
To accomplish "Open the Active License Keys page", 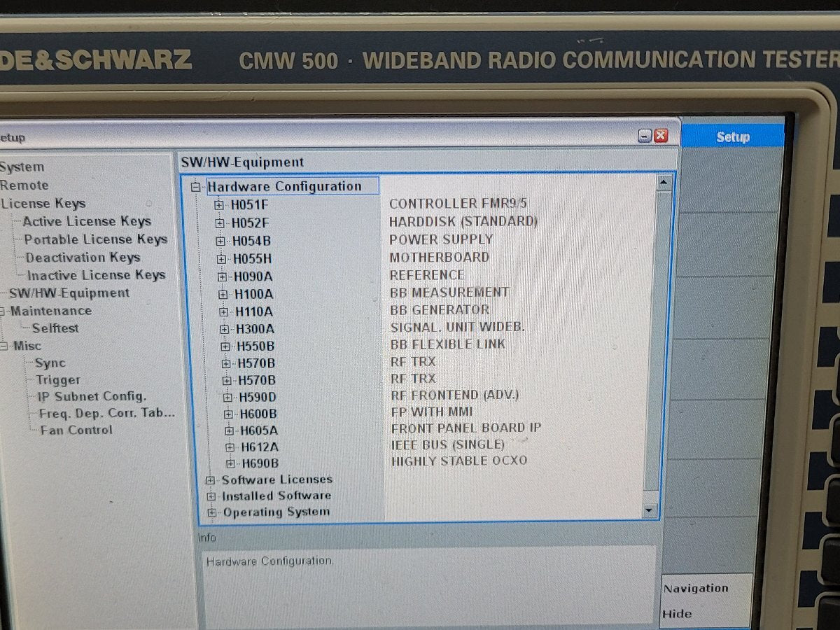I will 88,221.
